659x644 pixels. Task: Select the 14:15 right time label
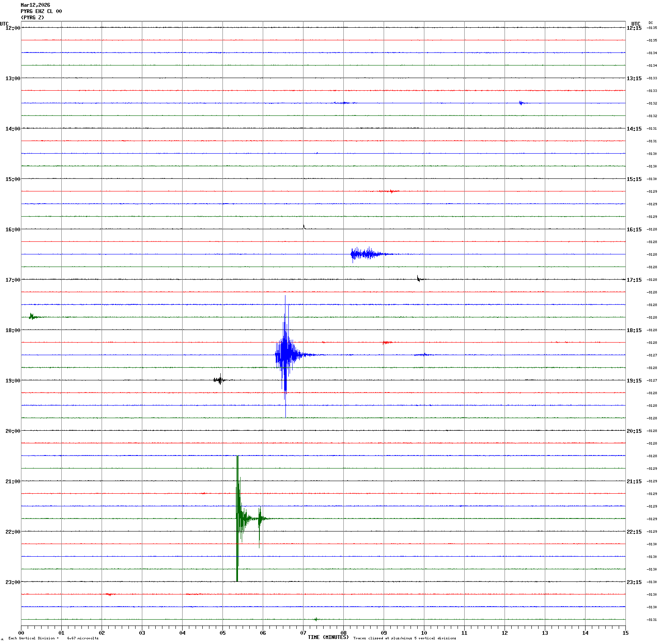634,129
